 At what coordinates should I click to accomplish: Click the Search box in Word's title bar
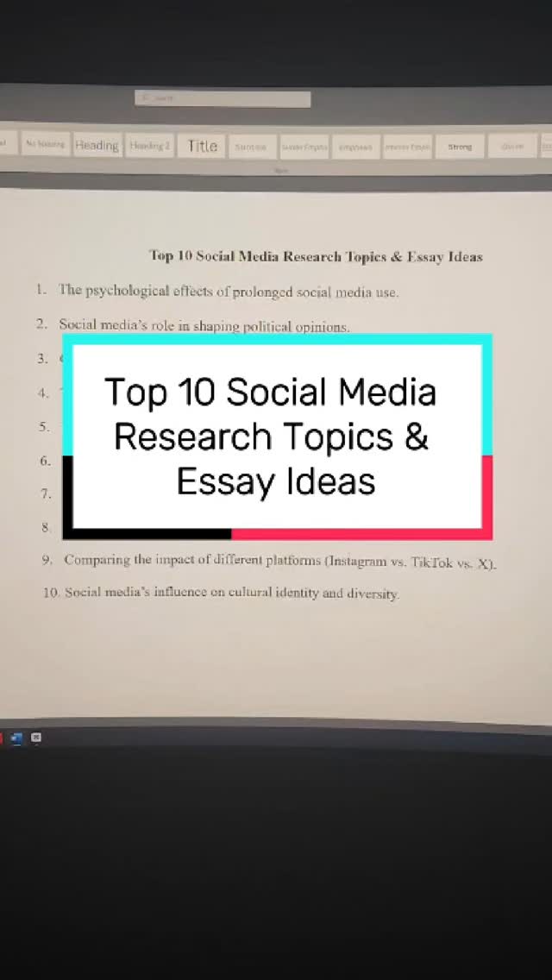pos(223,98)
